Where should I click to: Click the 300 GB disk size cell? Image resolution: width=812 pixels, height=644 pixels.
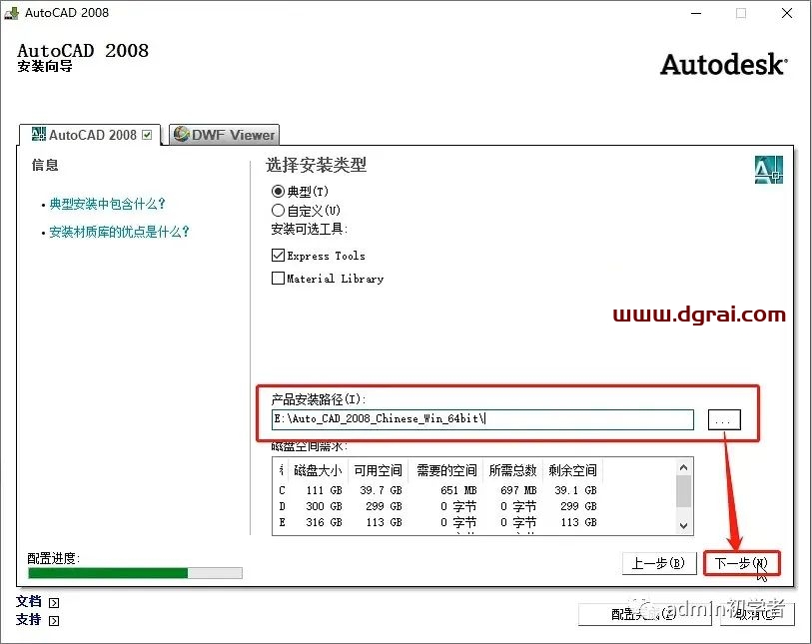(324, 506)
